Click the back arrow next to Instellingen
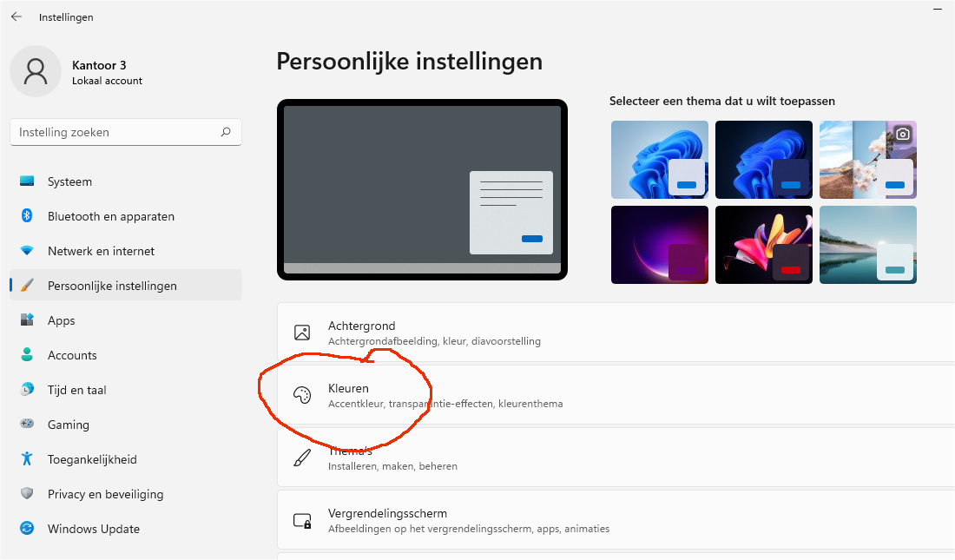 (16, 17)
